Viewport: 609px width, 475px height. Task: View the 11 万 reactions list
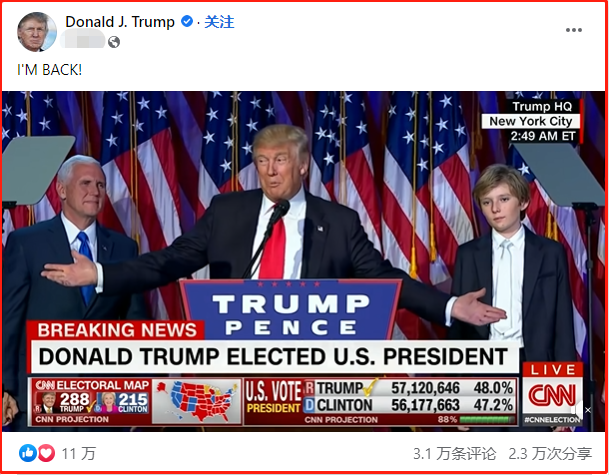click(x=79, y=453)
